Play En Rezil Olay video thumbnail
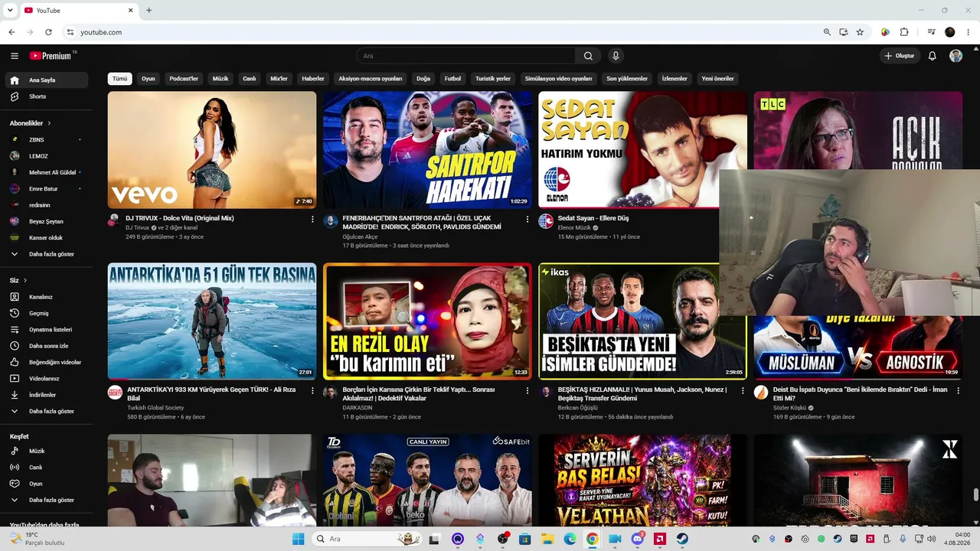The width and height of the screenshot is (980, 551). tap(427, 321)
